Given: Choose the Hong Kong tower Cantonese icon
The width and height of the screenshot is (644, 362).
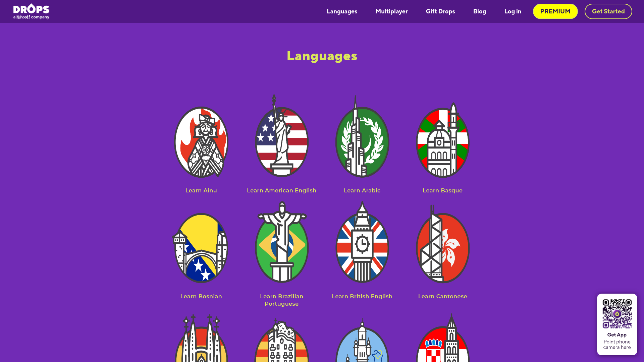Looking at the screenshot, I should [443, 244].
